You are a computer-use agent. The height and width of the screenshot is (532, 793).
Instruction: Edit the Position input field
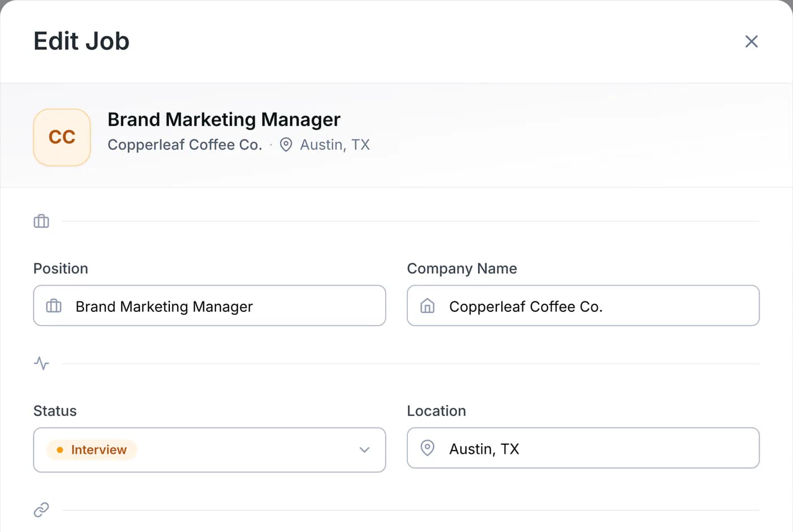coord(210,306)
